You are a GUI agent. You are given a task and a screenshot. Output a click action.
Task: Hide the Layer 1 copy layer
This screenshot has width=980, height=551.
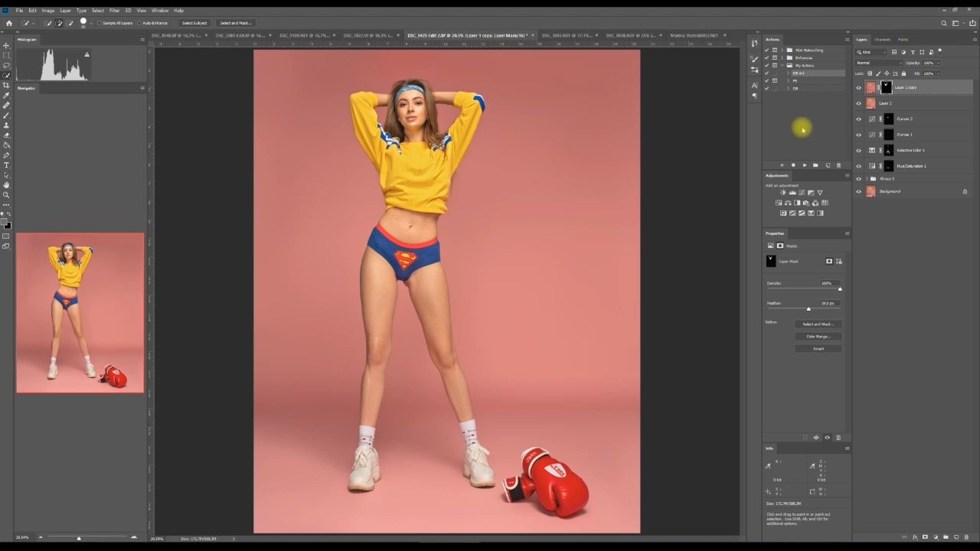point(858,87)
